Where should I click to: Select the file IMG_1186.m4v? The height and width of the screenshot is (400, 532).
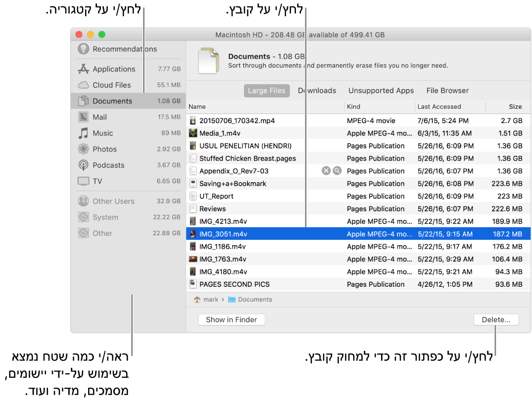[x=358, y=246]
